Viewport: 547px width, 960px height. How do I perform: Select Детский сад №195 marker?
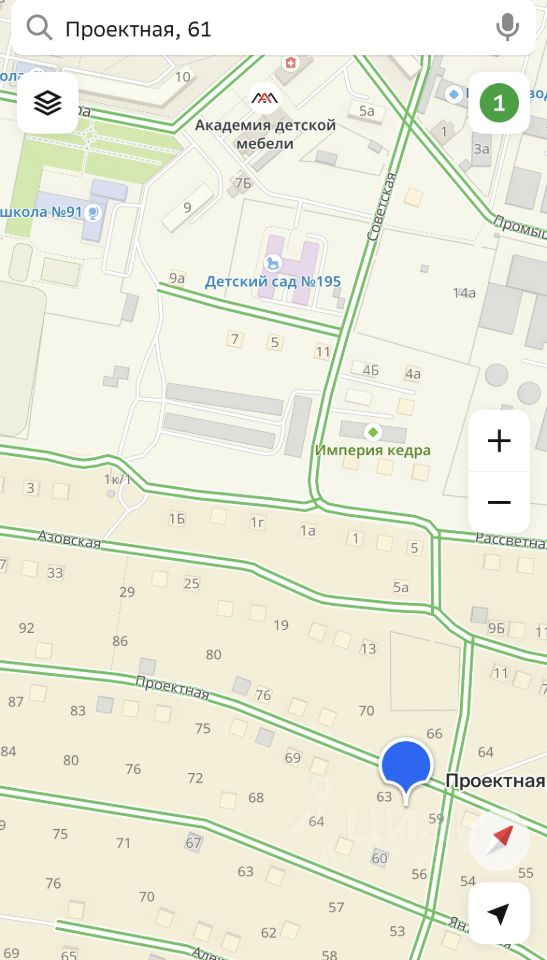(x=273, y=263)
